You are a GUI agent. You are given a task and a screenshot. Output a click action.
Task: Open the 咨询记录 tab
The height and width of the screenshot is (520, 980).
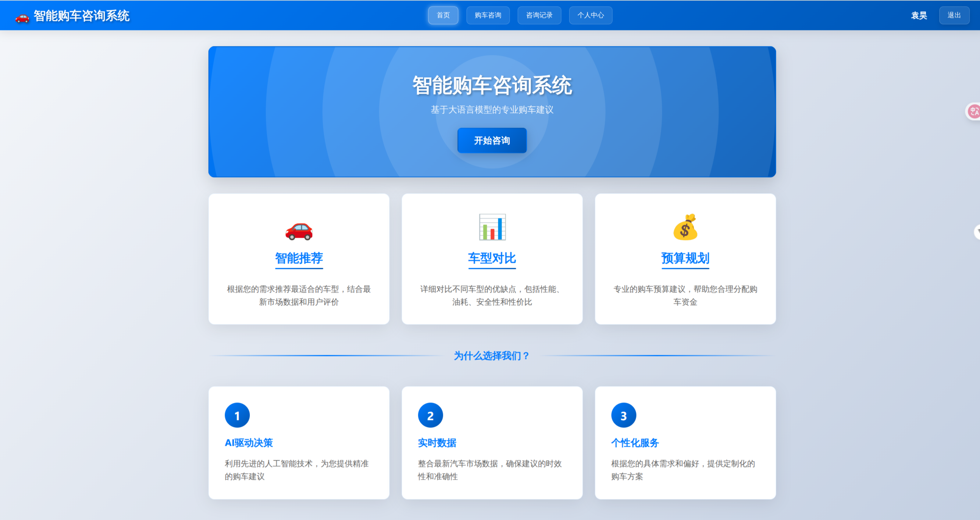click(539, 15)
